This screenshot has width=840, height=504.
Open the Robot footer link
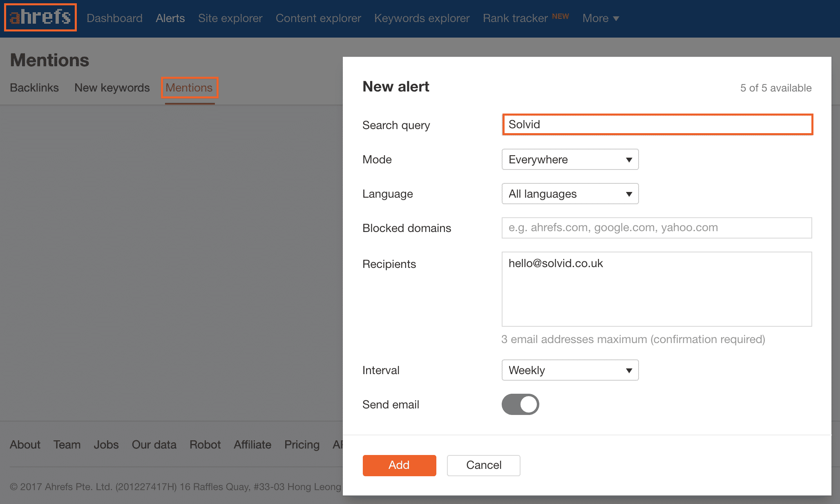[205, 445]
